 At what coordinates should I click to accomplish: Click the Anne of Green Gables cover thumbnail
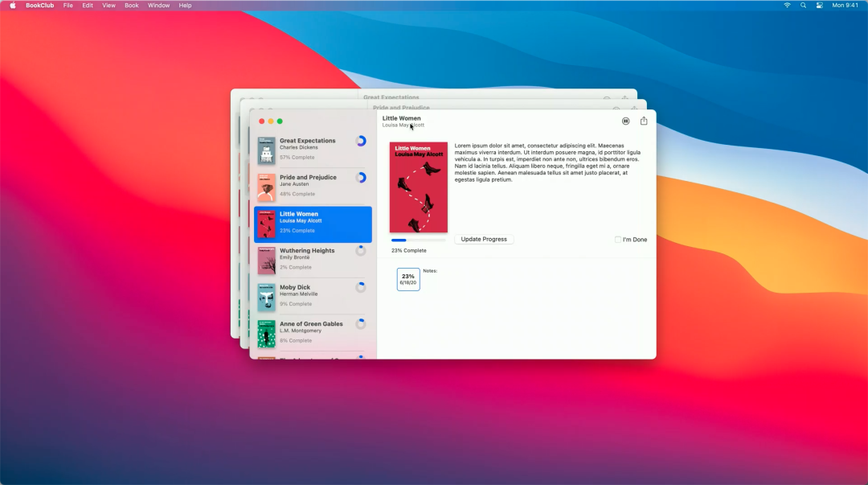[x=266, y=334]
